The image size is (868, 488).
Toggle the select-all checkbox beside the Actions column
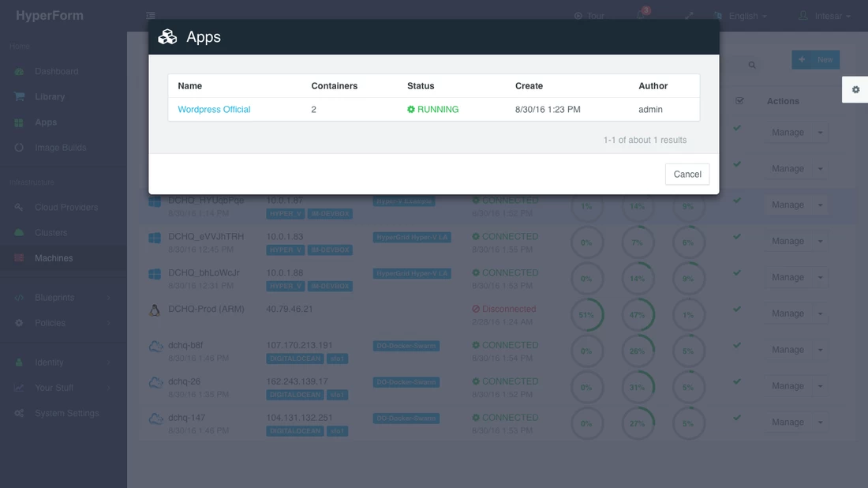click(x=739, y=101)
